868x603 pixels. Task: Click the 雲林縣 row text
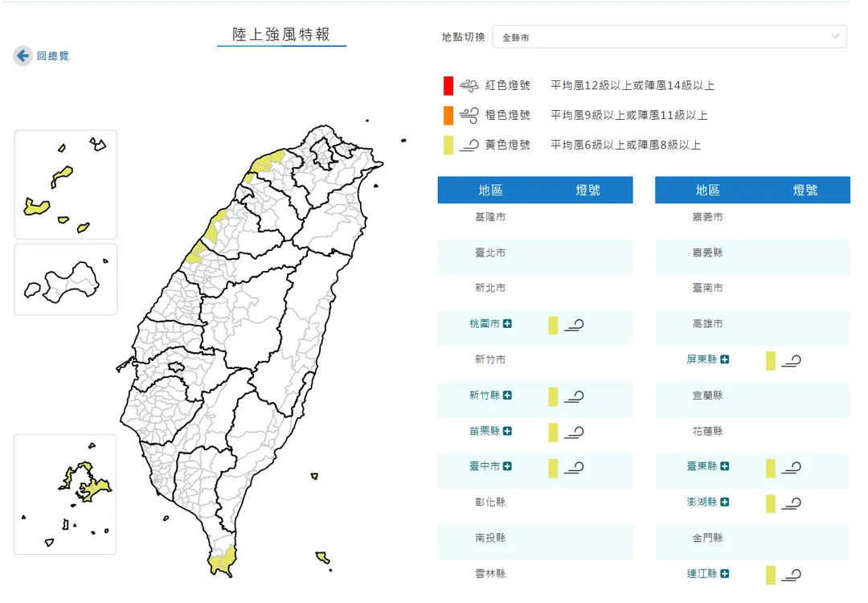[x=490, y=573]
